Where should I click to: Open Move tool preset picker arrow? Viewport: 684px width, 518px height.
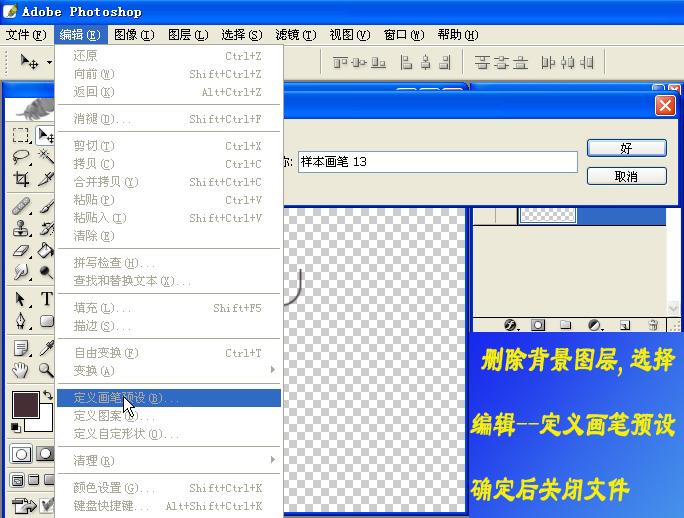point(49,62)
